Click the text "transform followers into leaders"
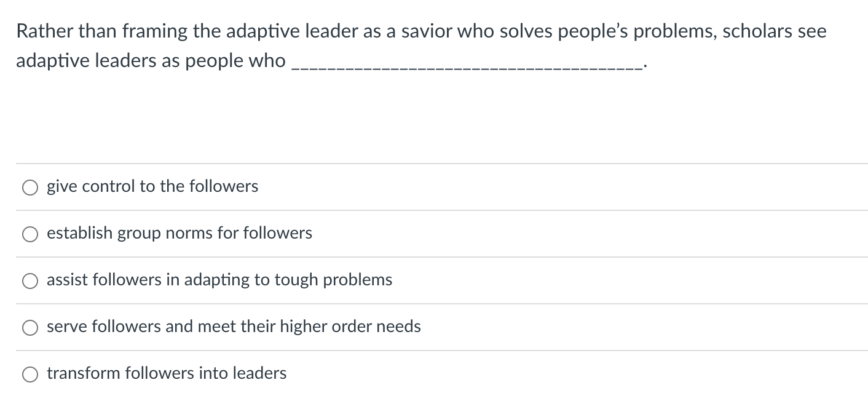The width and height of the screenshot is (868, 412). [x=167, y=373]
